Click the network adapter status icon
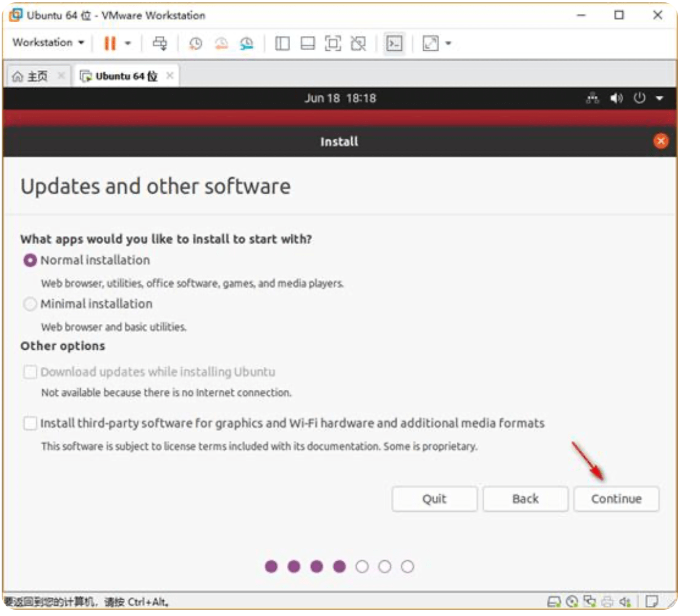Image resolution: width=700 pixels, height=616 pixels. (590, 601)
